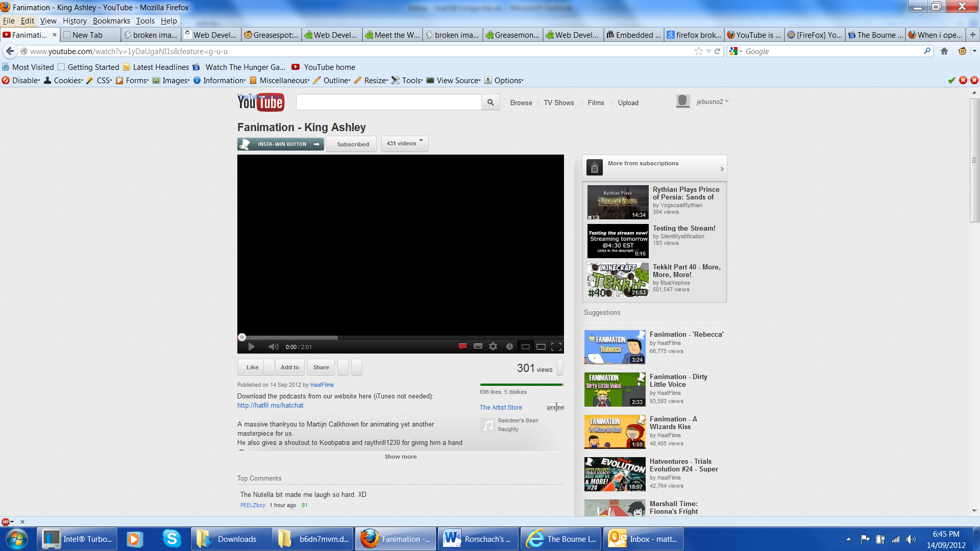Click the Subscribed button
The image size is (980, 551).
(352, 144)
